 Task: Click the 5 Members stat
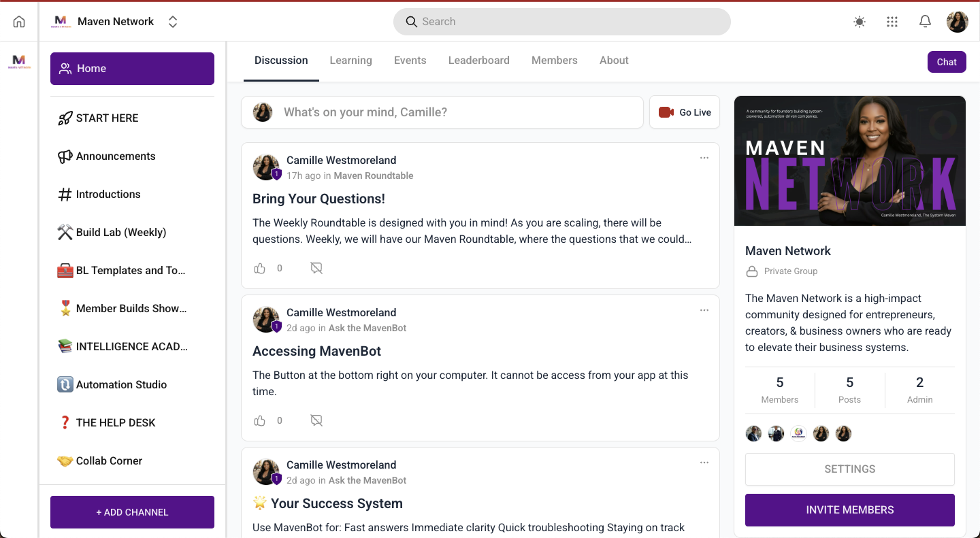[x=780, y=390]
